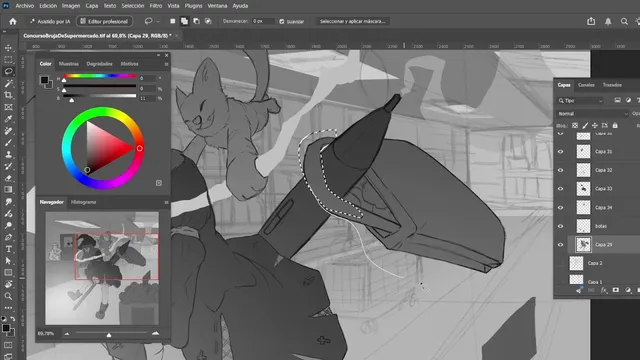The height and width of the screenshot is (360, 640).
Task: Open the Color panel options menu
Action: click(166, 64)
